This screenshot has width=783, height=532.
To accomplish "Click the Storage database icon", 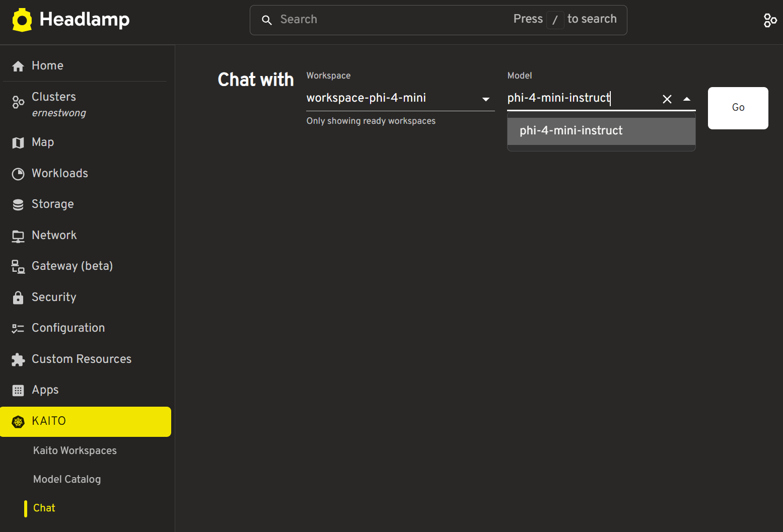I will click(x=18, y=205).
